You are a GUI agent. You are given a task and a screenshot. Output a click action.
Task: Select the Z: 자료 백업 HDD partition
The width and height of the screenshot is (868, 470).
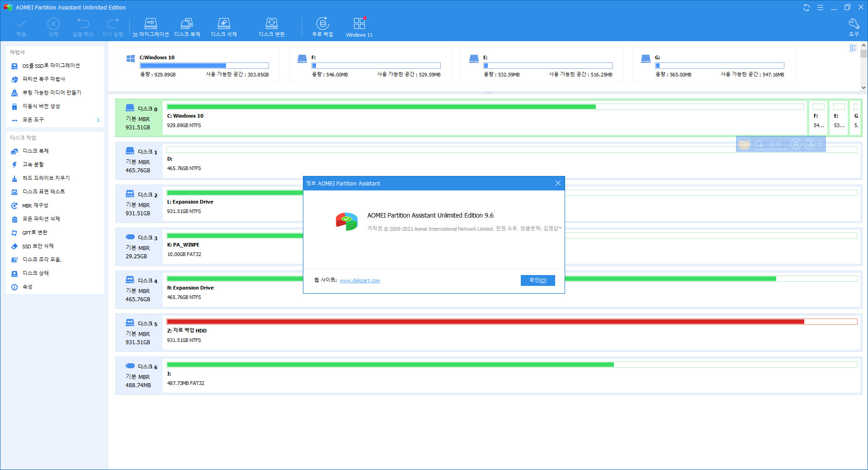(512, 332)
